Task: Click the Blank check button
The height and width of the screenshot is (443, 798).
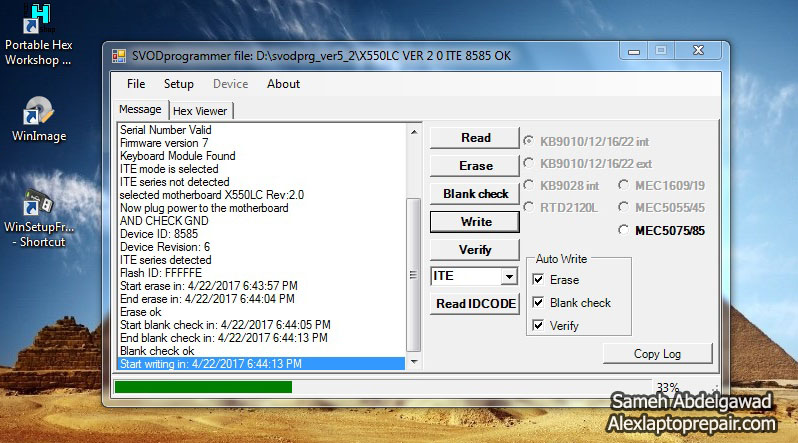Action: (x=475, y=194)
